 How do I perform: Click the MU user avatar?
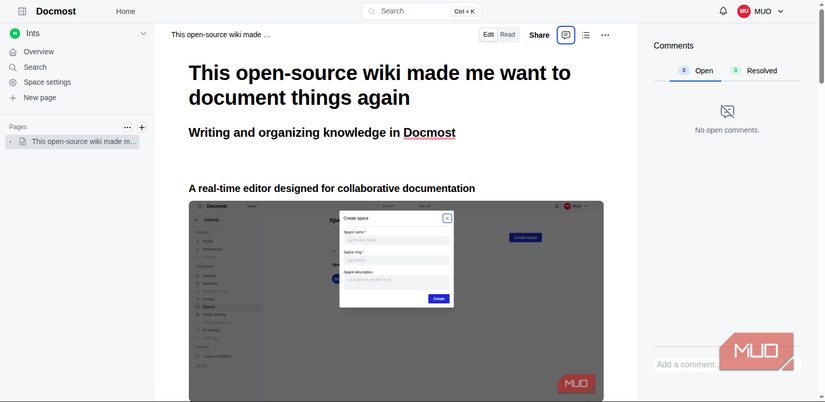point(743,11)
